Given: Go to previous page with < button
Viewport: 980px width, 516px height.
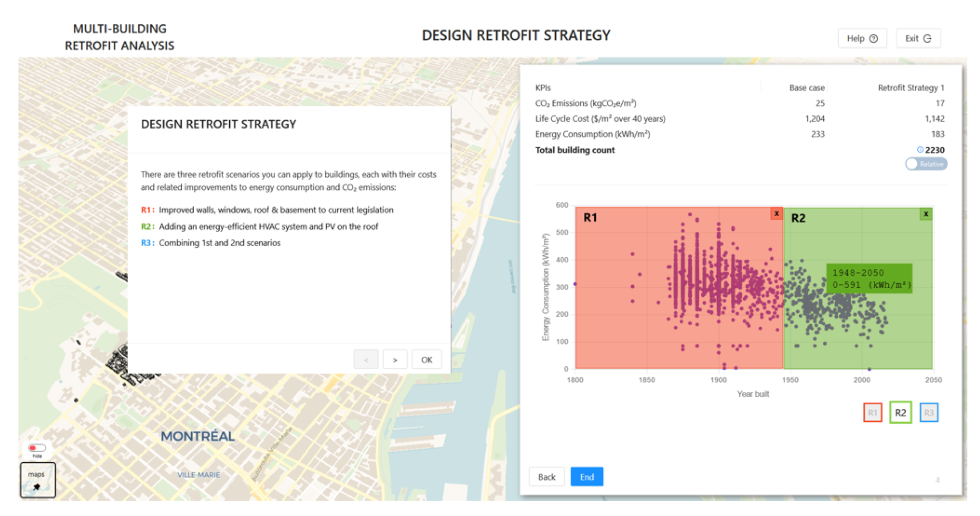Looking at the screenshot, I should pyautogui.click(x=366, y=360).
